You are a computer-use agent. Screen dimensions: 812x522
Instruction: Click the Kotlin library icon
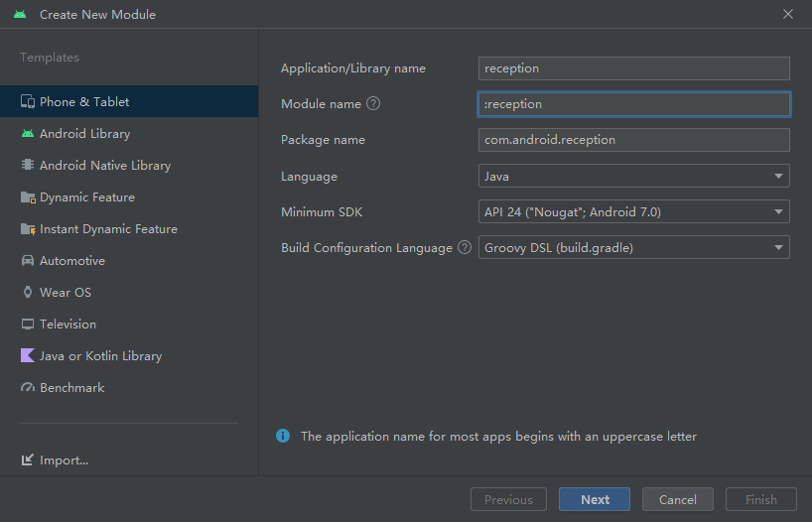tap(28, 356)
